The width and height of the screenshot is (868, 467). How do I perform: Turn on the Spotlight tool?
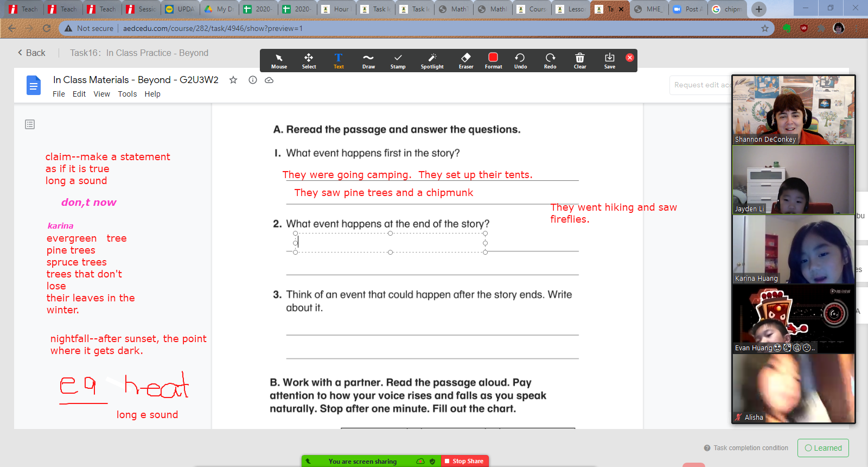click(x=432, y=61)
